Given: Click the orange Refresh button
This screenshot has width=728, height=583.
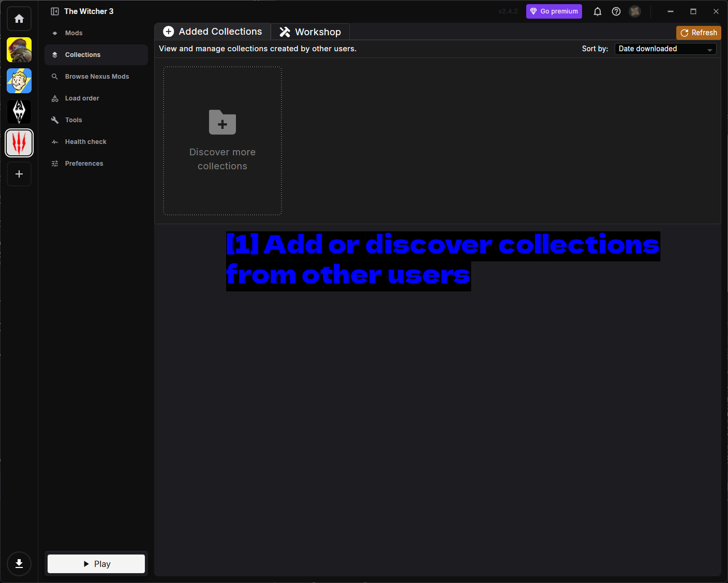Looking at the screenshot, I should click(699, 33).
